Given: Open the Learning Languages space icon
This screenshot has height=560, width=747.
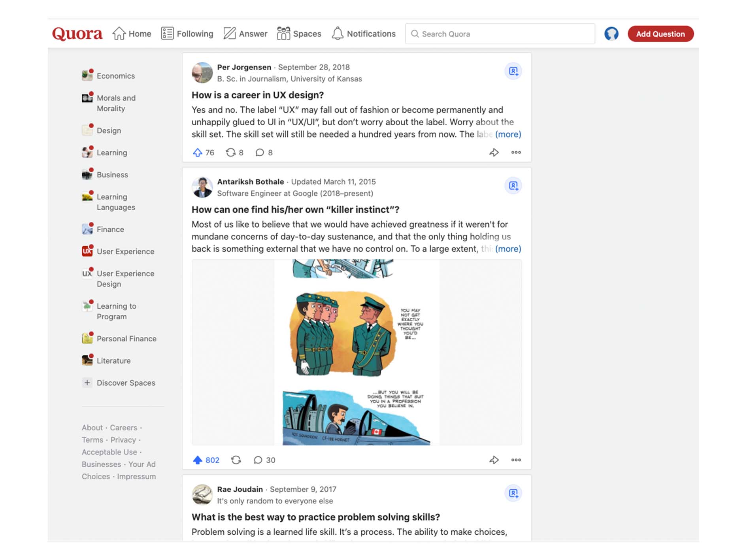Looking at the screenshot, I should (87, 196).
